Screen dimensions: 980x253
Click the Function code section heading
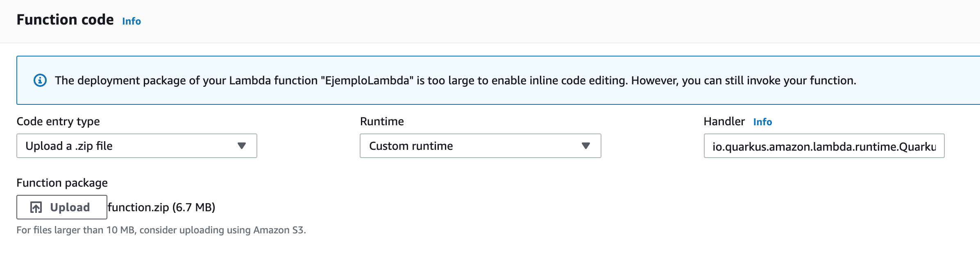click(65, 20)
